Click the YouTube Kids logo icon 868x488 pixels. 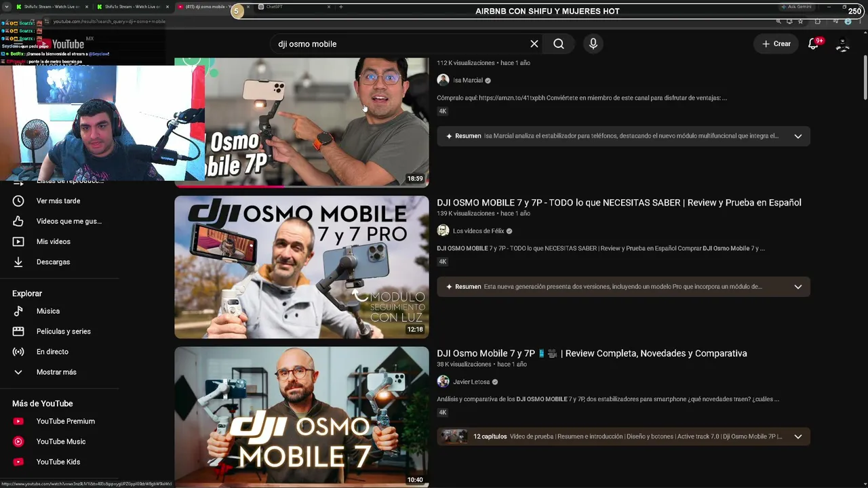[18, 462]
